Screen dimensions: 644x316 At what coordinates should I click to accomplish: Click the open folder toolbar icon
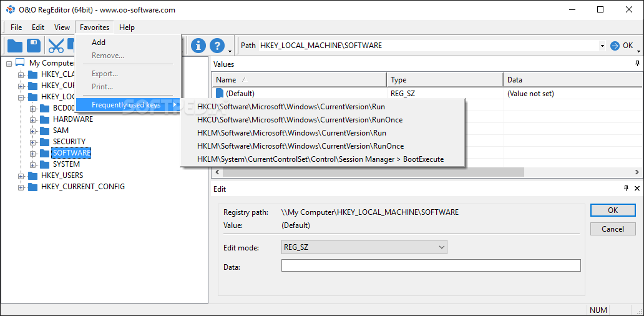(15, 46)
